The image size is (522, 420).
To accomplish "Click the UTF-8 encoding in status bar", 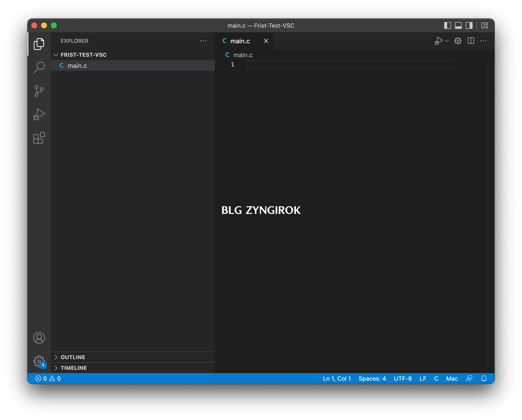I will click(403, 378).
